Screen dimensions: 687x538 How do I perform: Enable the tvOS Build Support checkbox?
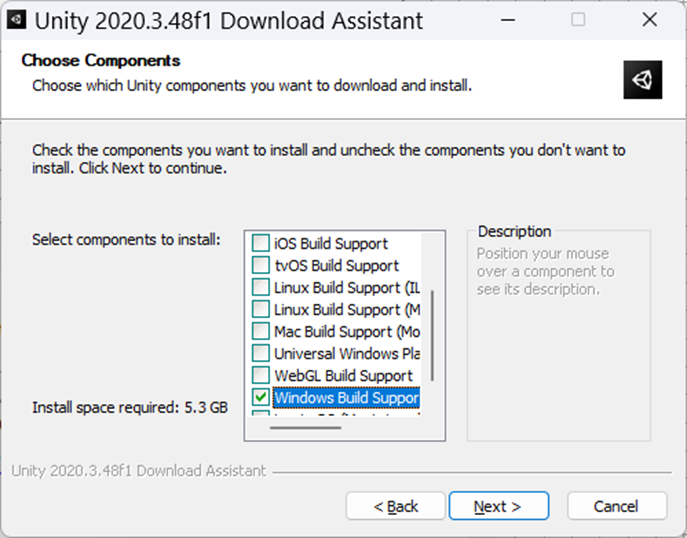(x=260, y=265)
